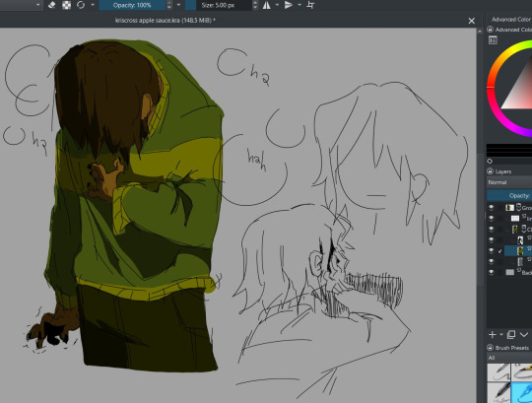Open the dropdown after the Opacity slider
Viewport: 532px width, 403px height.
[178, 5]
